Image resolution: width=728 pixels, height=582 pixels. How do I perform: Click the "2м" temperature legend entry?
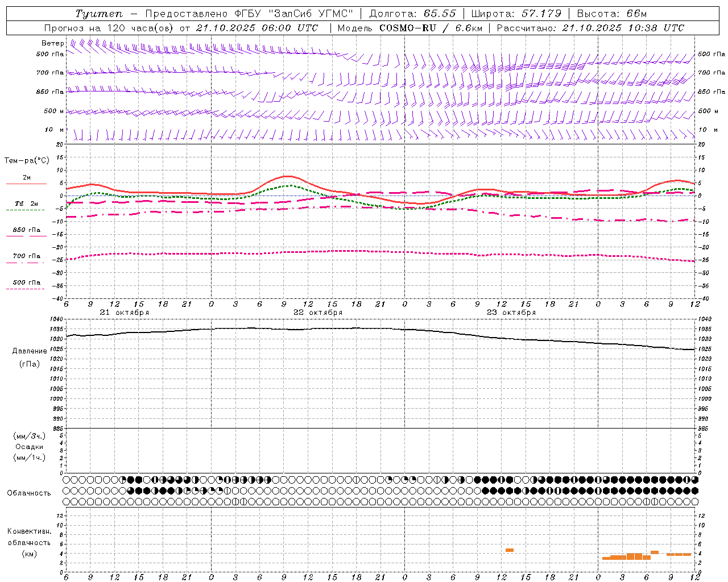click(x=27, y=178)
